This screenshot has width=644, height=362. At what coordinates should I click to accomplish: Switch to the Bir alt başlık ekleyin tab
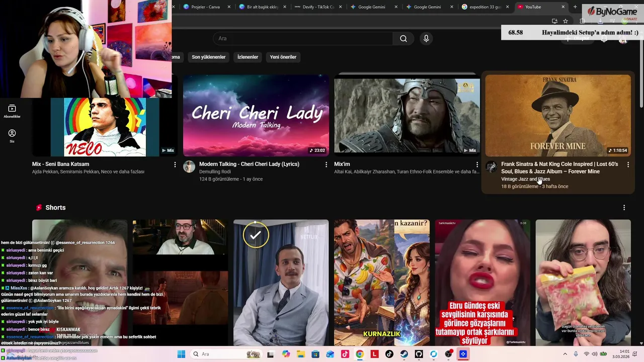(x=262, y=7)
